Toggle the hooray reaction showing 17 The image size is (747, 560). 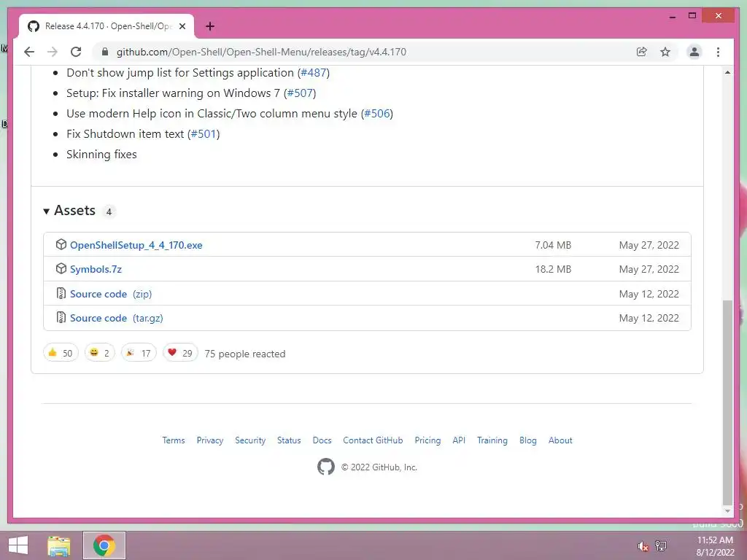point(139,353)
